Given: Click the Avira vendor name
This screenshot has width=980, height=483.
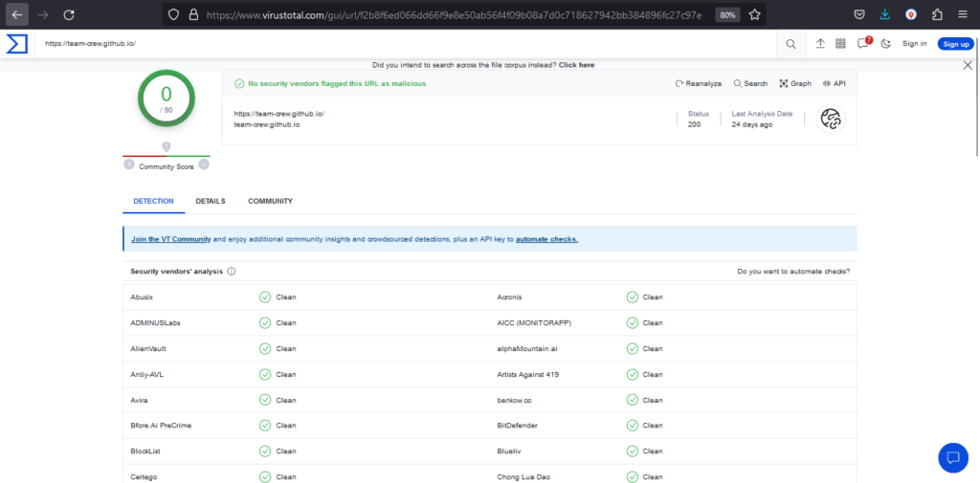Looking at the screenshot, I should point(140,400).
